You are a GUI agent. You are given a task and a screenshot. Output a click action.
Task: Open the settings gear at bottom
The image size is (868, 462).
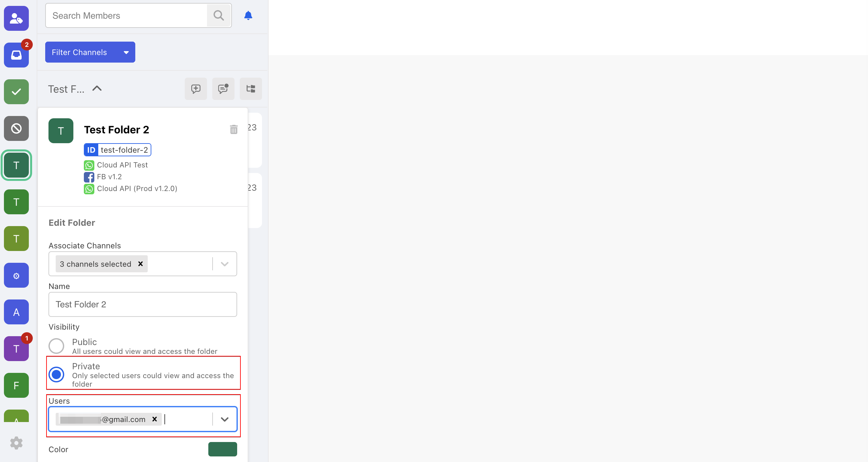[x=16, y=443]
